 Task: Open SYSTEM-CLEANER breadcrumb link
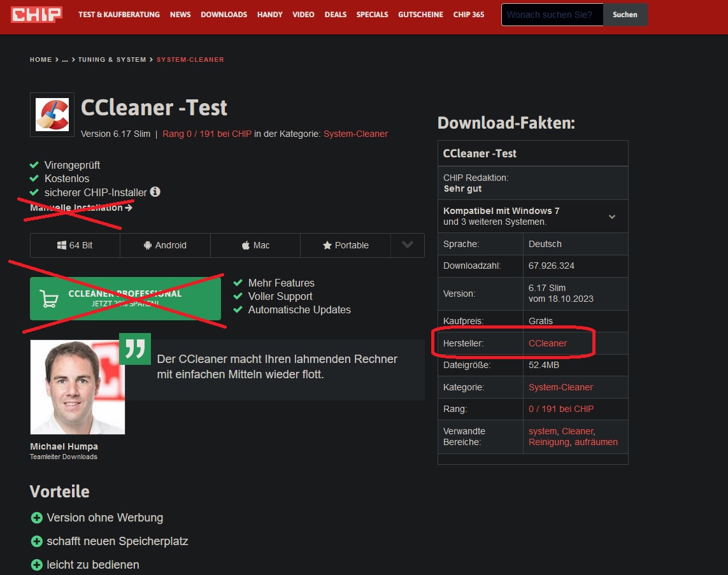(190, 59)
